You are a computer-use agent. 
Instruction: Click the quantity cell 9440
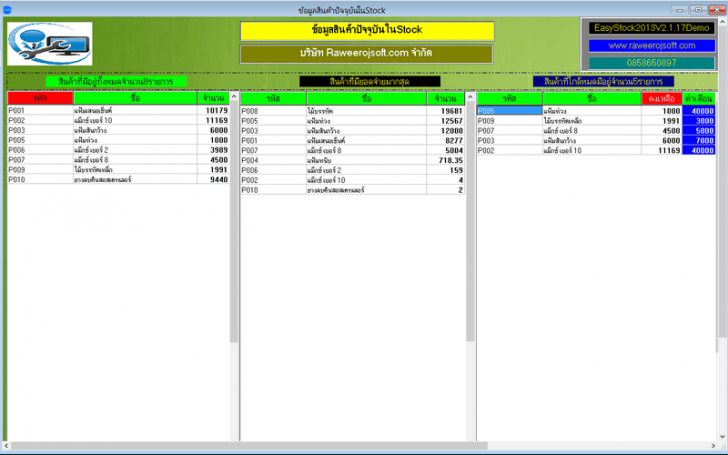pos(214,180)
